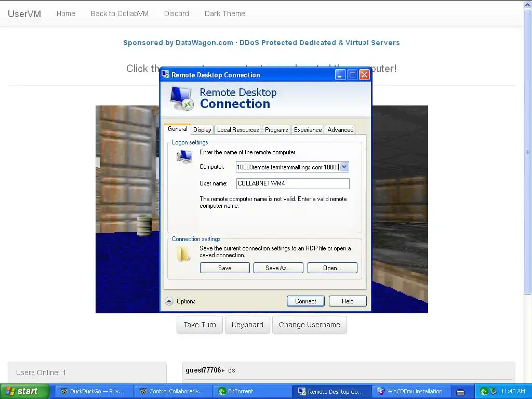Open the Computer name dropdown arrow
Screen dimensions: 532x399
[x=344, y=167]
